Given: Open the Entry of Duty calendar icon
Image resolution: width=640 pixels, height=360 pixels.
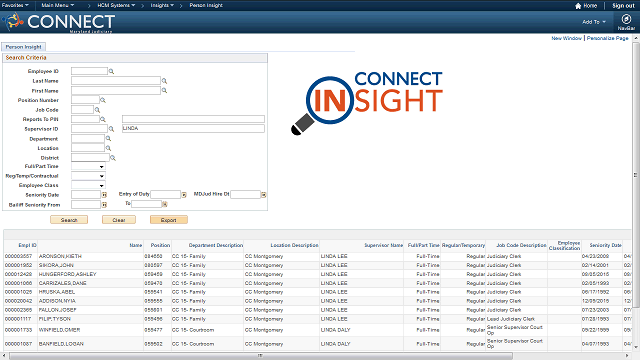Looking at the screenshot, I should tap(184, 195).
